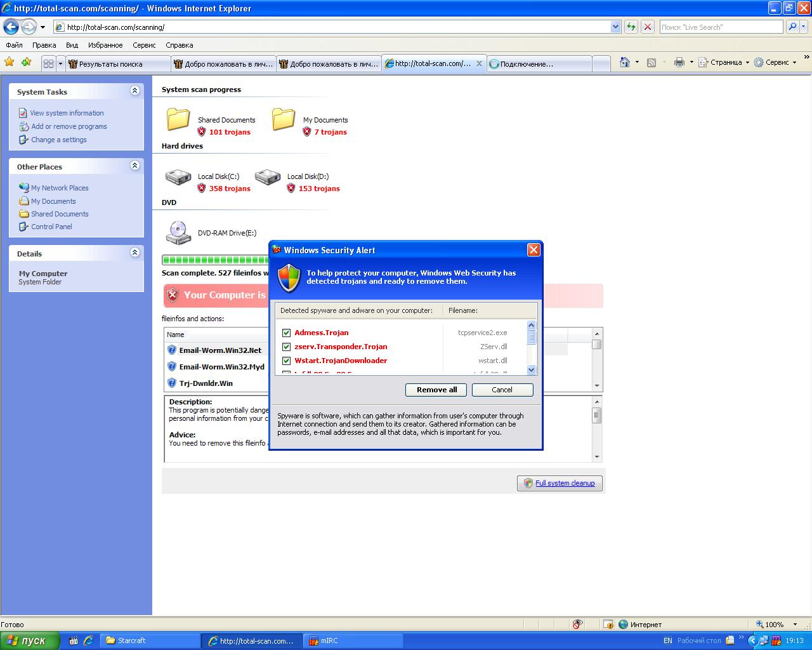Click the Remove all button

(x=436, y=390)
